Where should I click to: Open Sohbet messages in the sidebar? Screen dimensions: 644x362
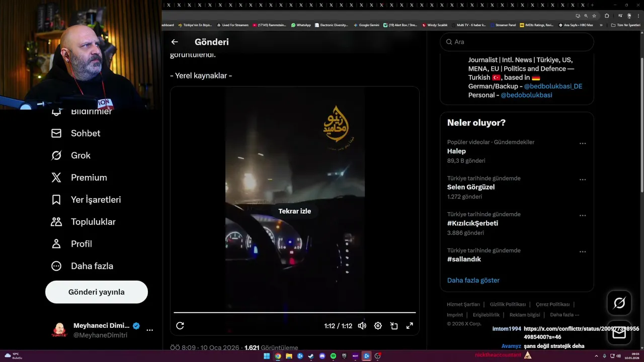(76, 133)
